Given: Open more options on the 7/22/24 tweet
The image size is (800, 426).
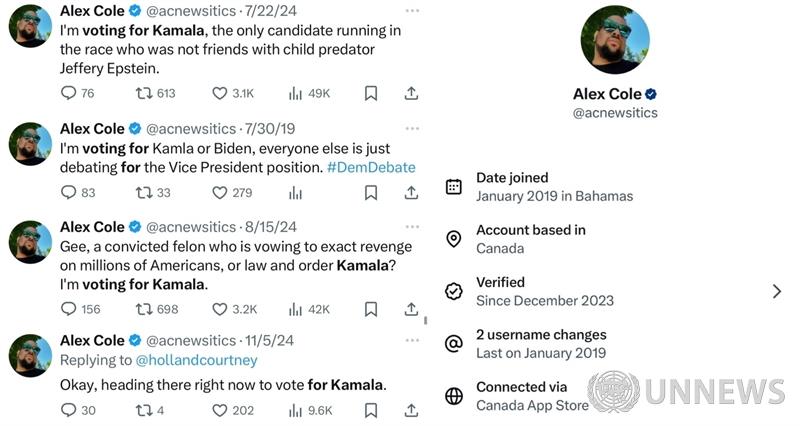Looking at the screenshot, I should coord(412,11).
